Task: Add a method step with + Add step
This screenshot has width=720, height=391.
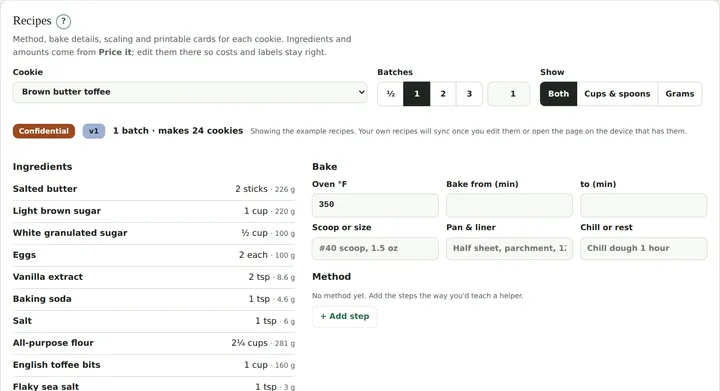Action: [344, 316]
